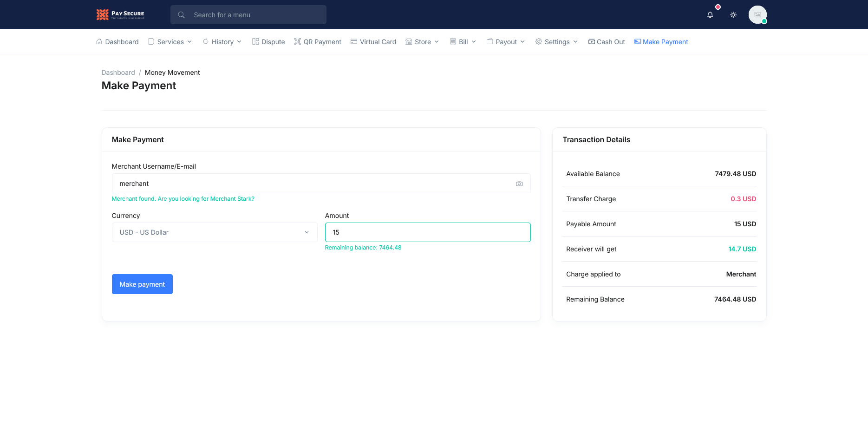Screen dimensions: 868x440
Task: Open your profile avatar
Action: (757, 14)
